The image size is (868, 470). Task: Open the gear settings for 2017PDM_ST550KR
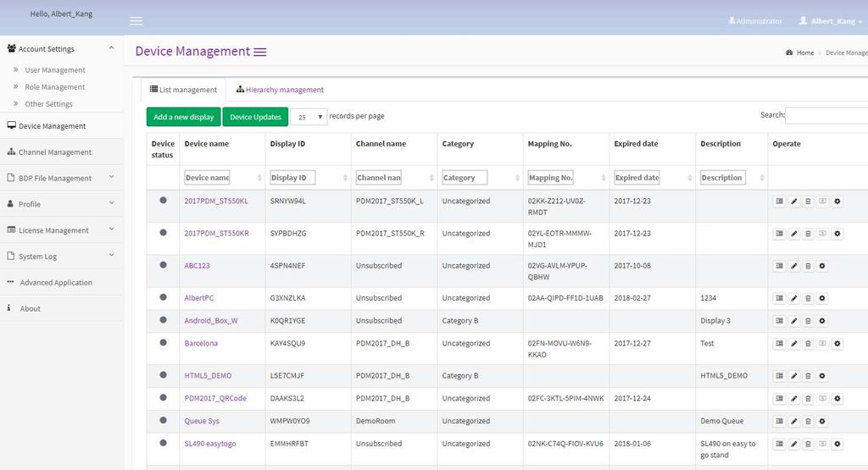click(x=837, y=234)
